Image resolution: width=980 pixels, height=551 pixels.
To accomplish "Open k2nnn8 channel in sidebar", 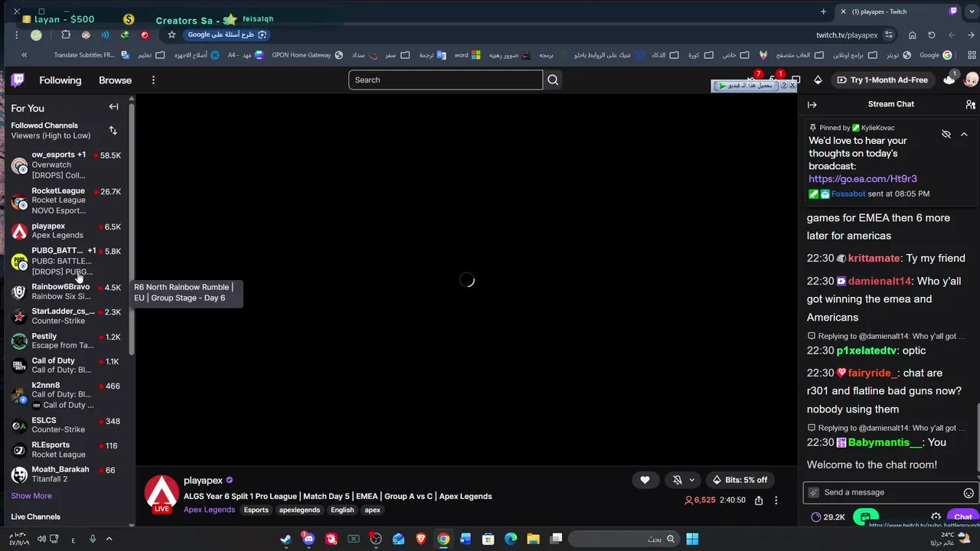I will coord(65,395).
